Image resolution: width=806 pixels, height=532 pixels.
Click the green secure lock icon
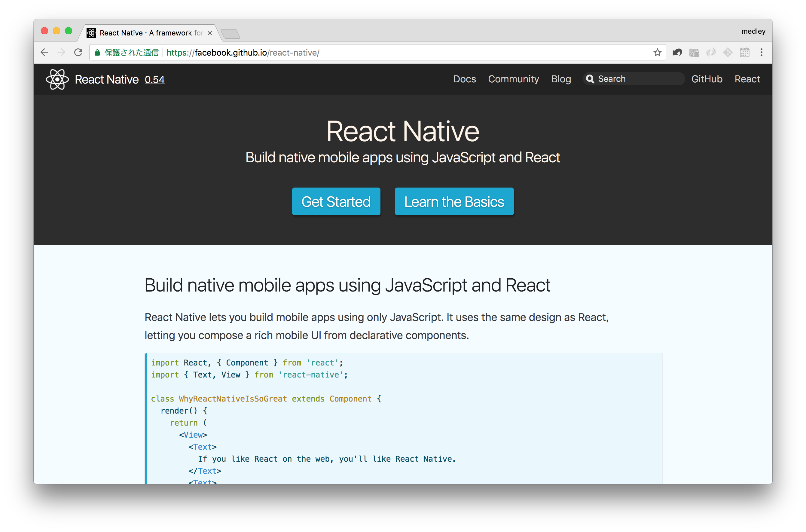97,53
